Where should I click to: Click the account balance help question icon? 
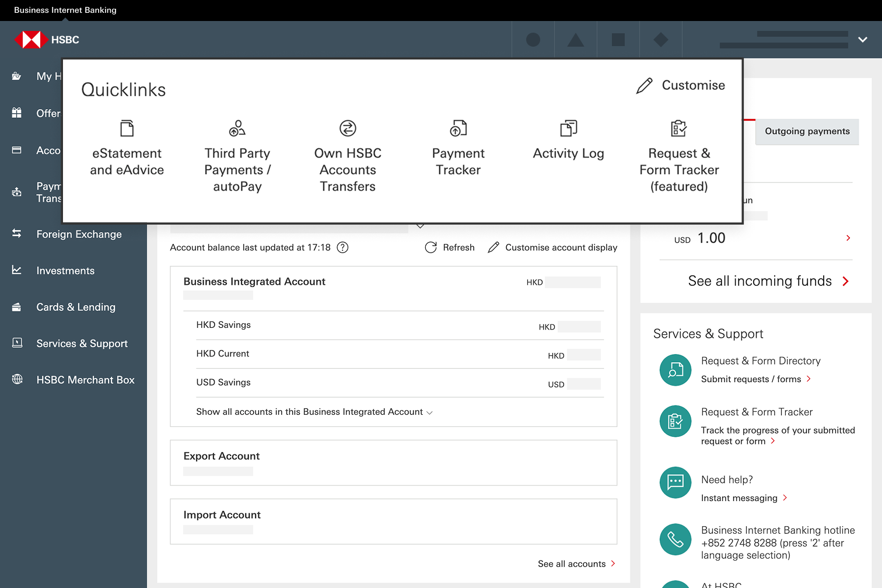[343, 247]
